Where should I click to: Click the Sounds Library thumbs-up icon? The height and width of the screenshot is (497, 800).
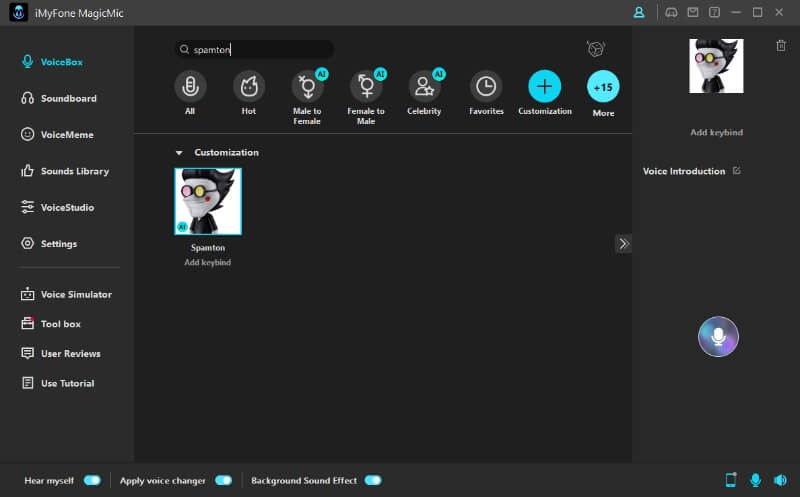[28, 170]
